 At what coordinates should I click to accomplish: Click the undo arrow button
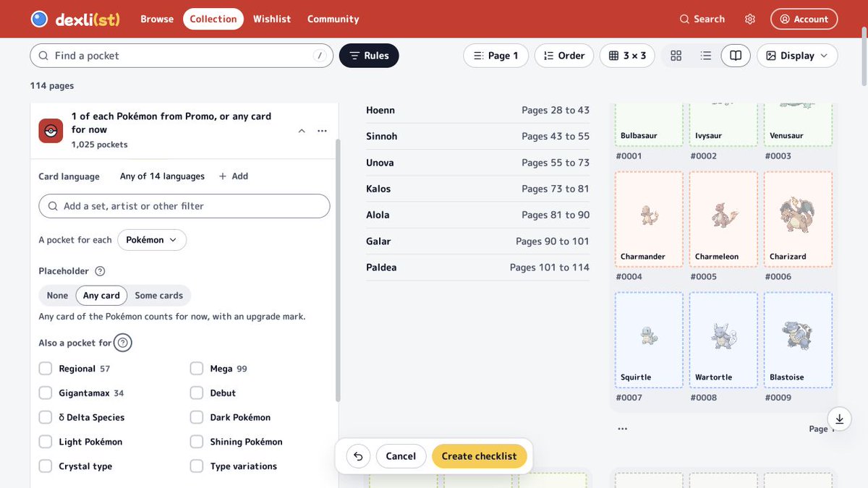(358, 456)
